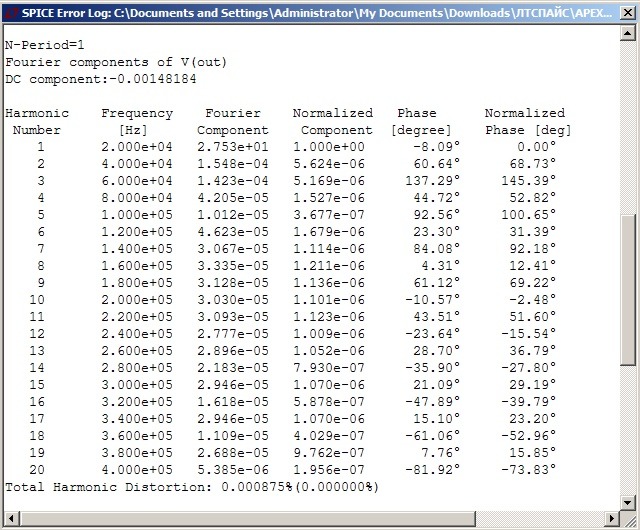This screenshot has height=530, width=640.
Task: Click normalized component 1.009e-06
Action: [329, 334]
